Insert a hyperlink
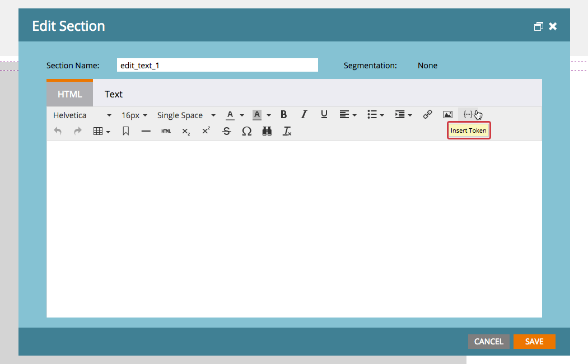 coord(427,114)
